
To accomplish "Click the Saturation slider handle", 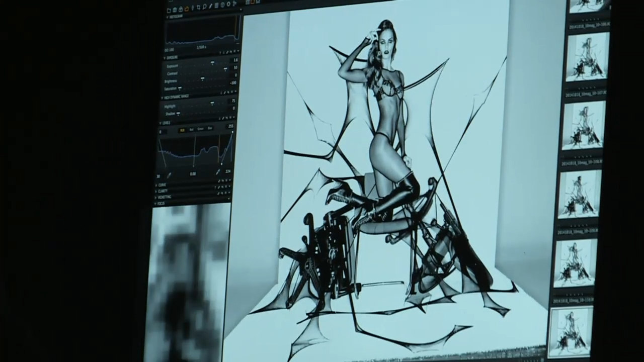I will 180,88.
